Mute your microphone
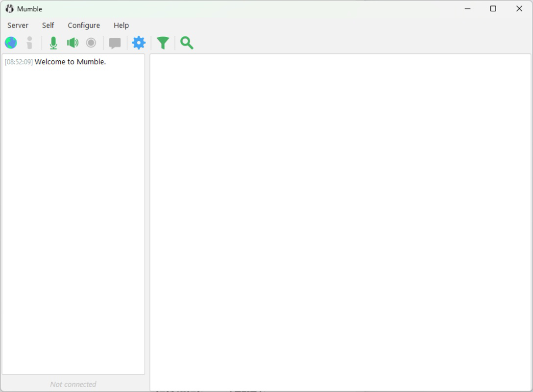Screen dimensions: 533x392 point(53,43)
